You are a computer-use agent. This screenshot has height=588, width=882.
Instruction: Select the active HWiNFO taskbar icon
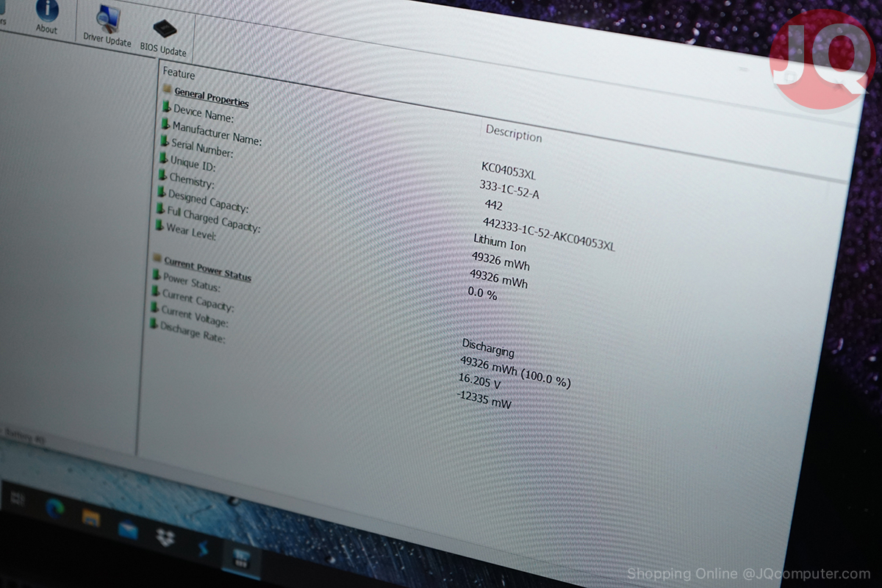pos(242,558)
